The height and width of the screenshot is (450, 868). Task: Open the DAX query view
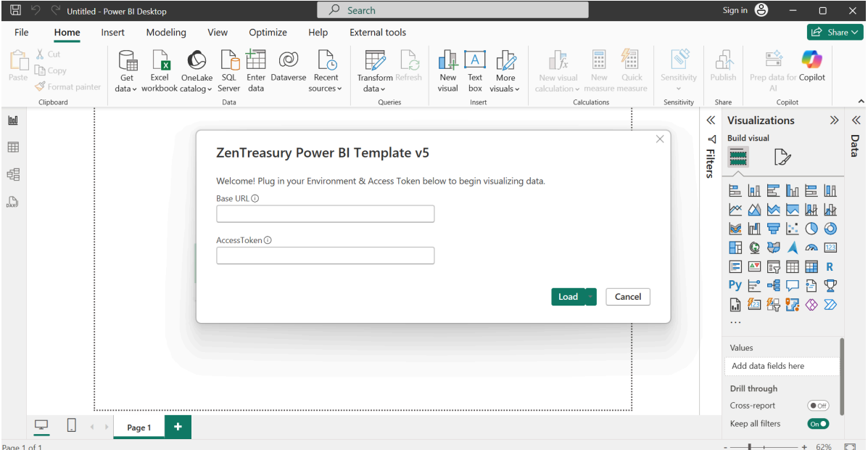(x=12, y=202)
